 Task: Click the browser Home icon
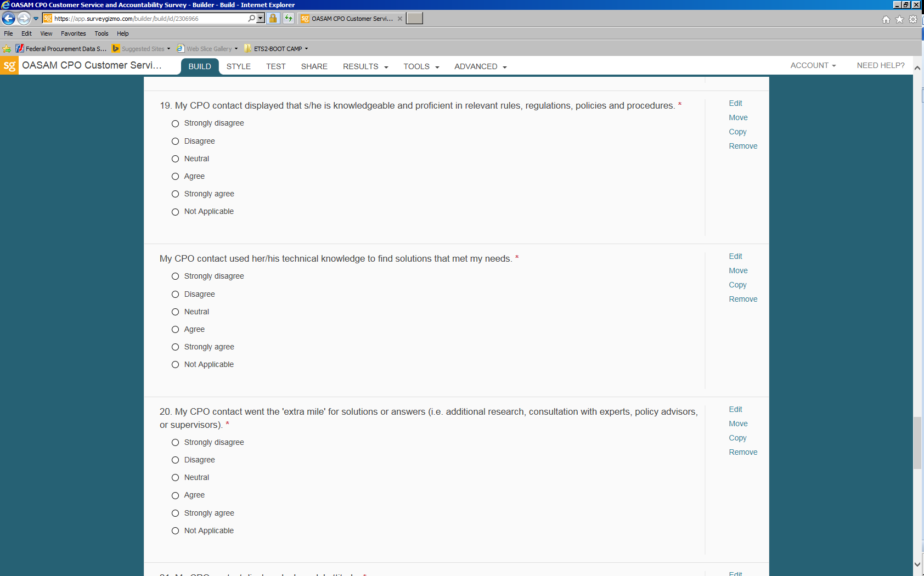pyautogui.click(x=886, y=19)
